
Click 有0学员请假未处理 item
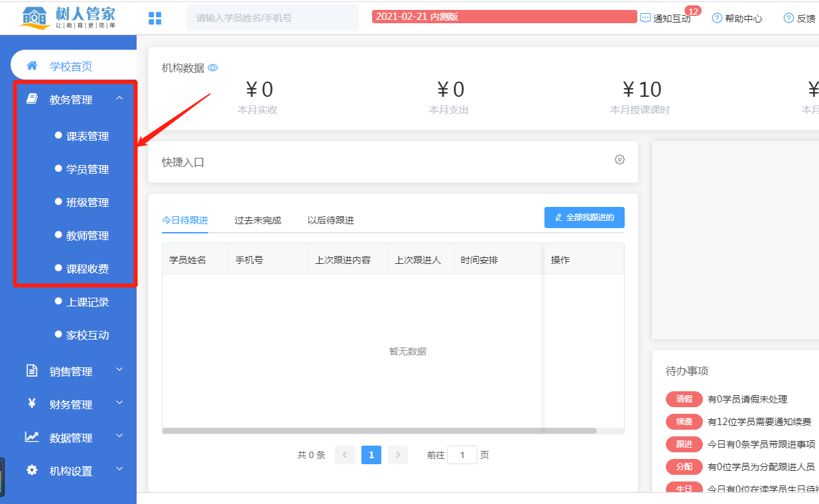click(x=747, y=399)
